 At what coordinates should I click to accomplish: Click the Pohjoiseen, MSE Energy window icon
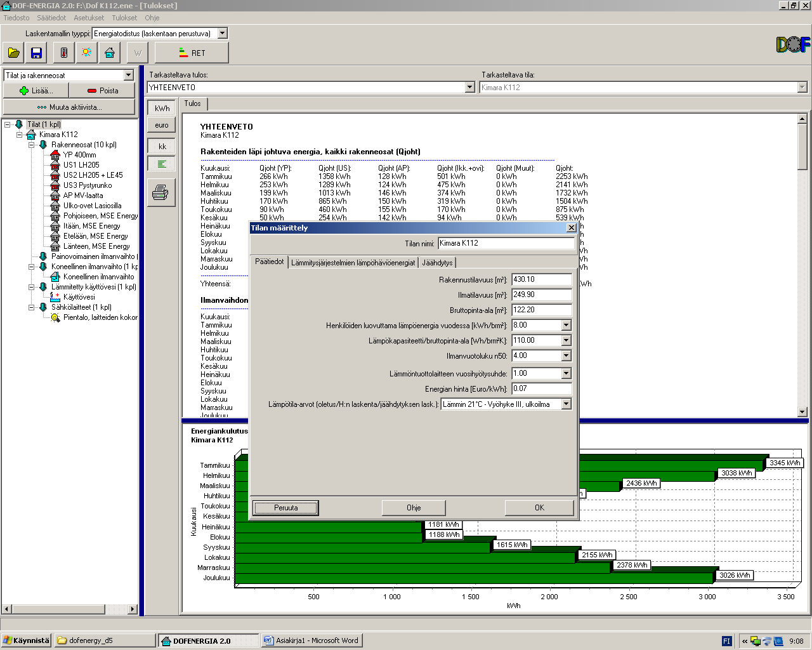(55, 216)
